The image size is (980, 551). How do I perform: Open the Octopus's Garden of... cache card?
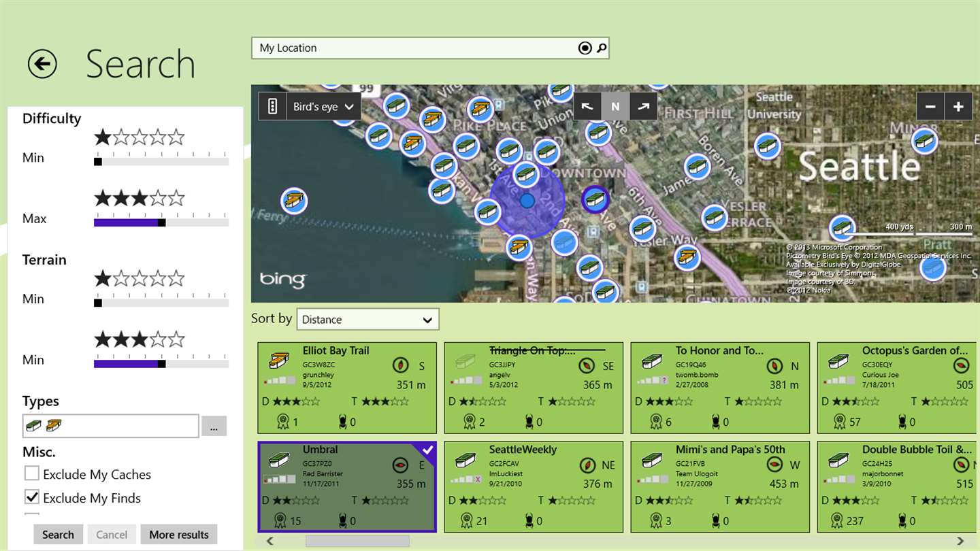click(896, 388)
